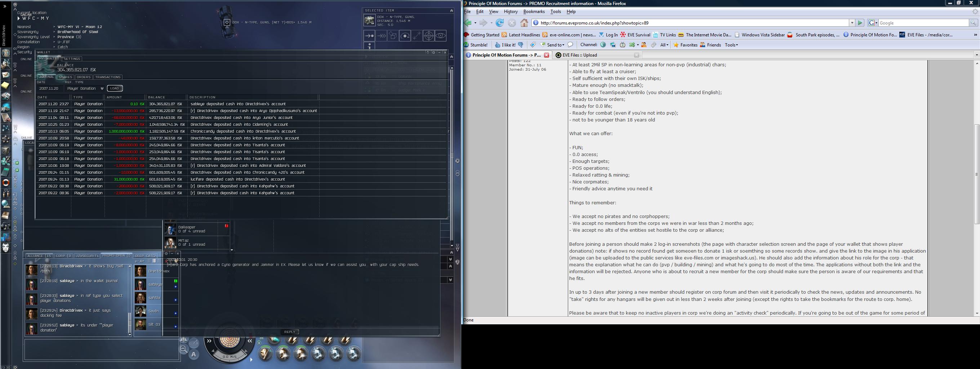Click the HUD zoom-out magnifier icon
The image size is (980, 369).
184,349
